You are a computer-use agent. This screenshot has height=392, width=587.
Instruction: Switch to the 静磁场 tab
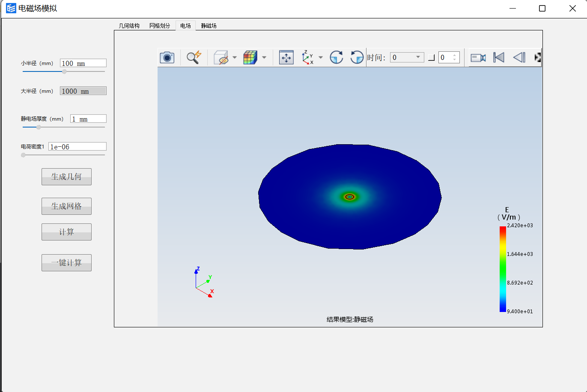click(x=209, y=26)
